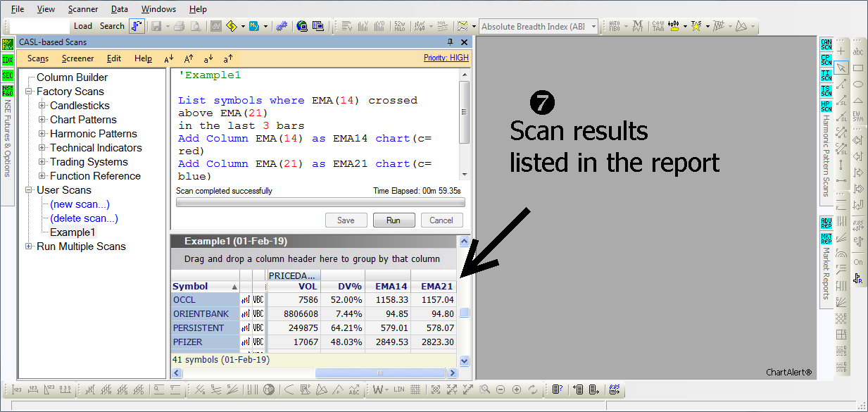Click the (delete scan...) entry
The height and width of the screenshot is (412, 868).
[84, 218]
